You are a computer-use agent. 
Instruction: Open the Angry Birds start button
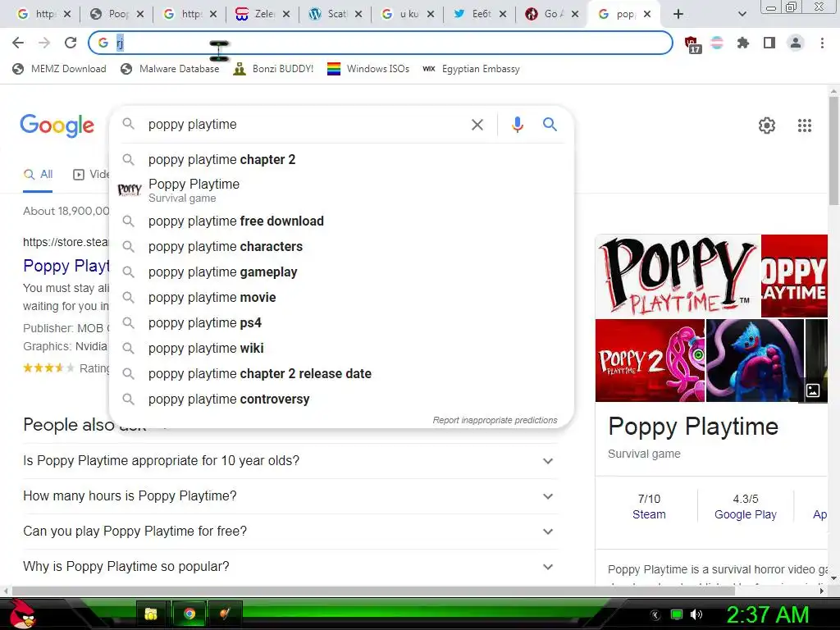21,614
